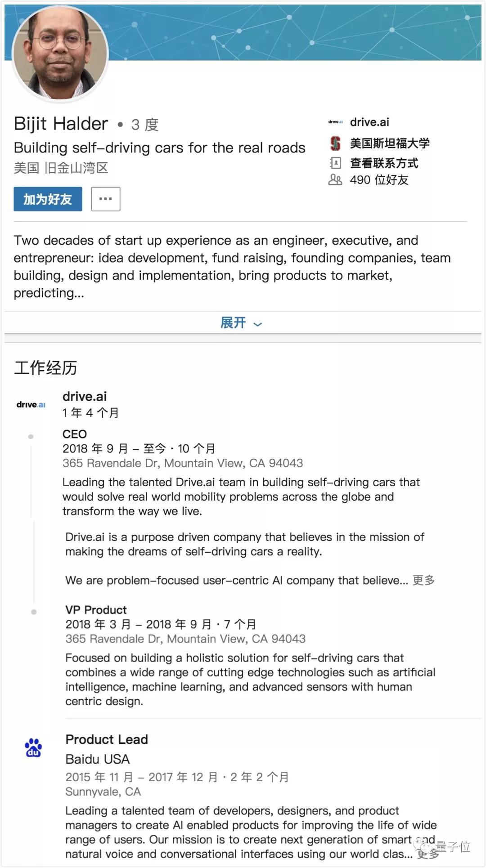The height and width of the screenshot is (868, 486).
Task: Click the chevron next to 展开
Action: point(258,324)
